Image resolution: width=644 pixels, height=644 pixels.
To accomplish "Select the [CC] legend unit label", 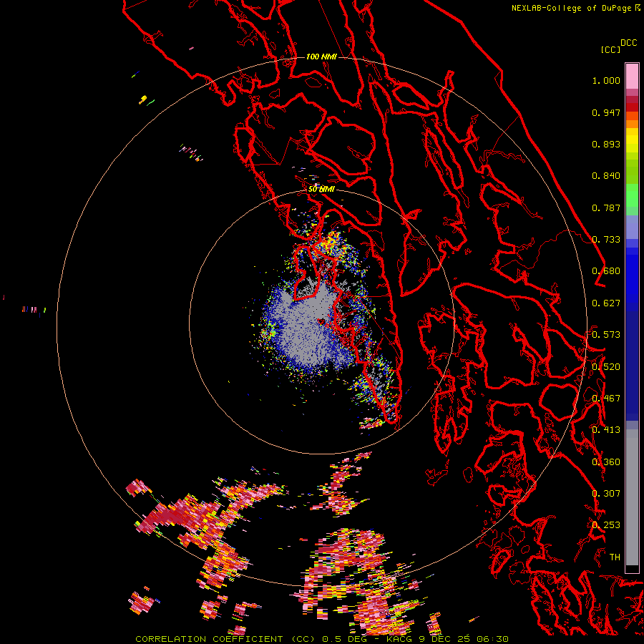I will 610,49.
